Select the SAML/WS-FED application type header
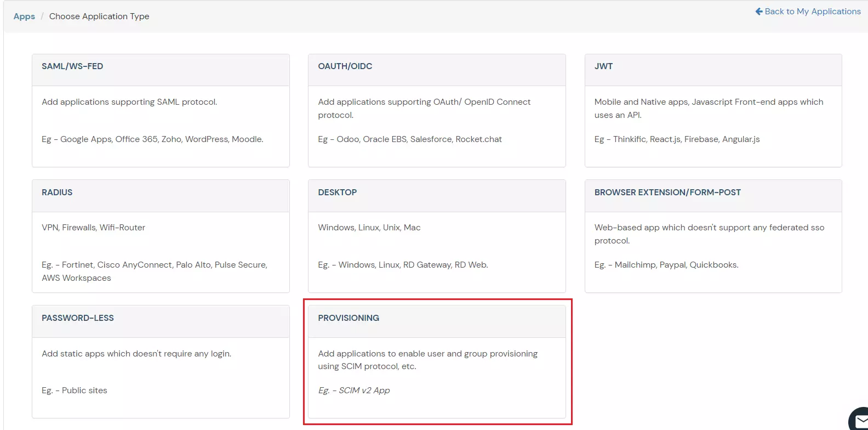 pyautogui.click(x=72, y=66)
